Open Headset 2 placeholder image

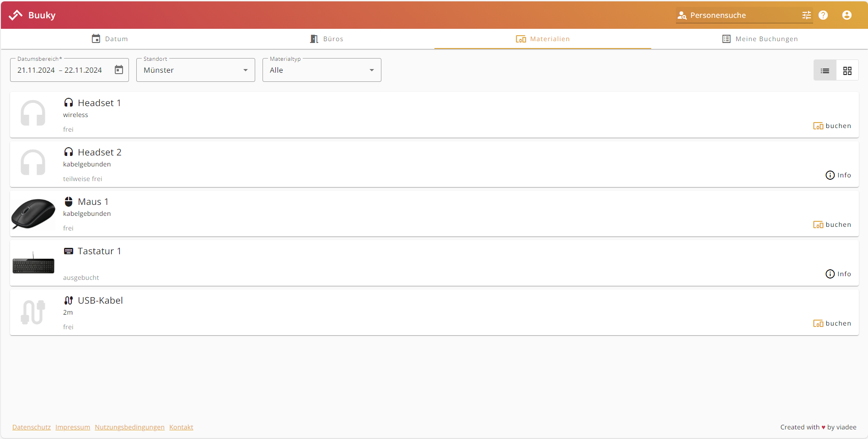pyautogui.click(x=33, y=163)
